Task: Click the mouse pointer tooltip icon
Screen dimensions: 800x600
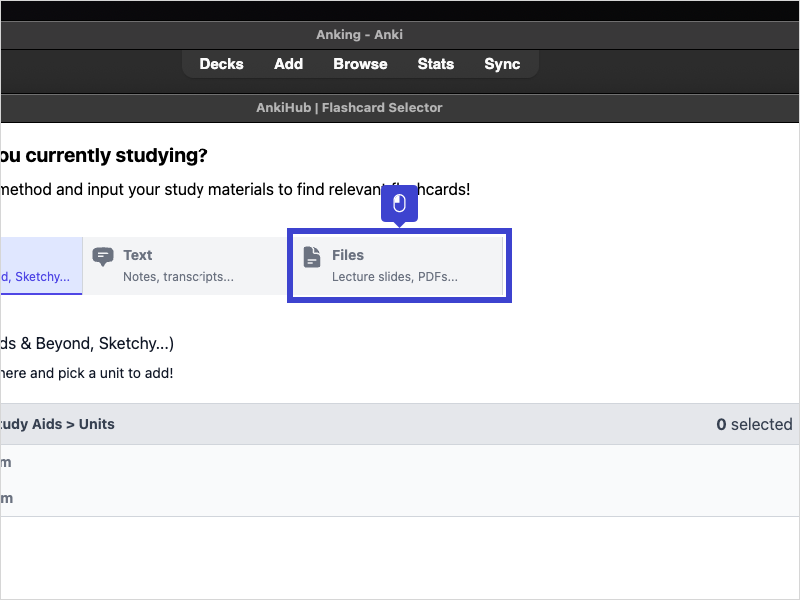Action: [399, 204]
